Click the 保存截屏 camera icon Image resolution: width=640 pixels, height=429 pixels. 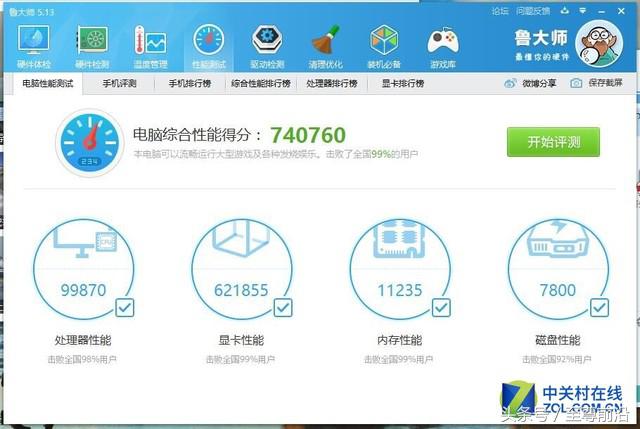click(x=576, y=83)
